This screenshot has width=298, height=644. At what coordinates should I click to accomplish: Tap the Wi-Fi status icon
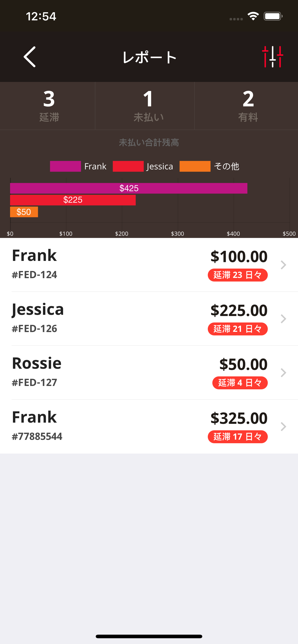coord(253,16)
